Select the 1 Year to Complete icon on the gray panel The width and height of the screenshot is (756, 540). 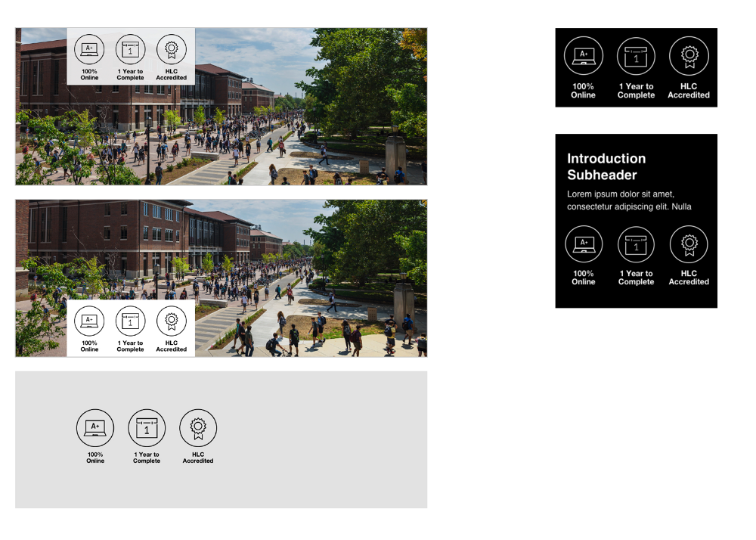pyautogui.click(x=146, y=427)
